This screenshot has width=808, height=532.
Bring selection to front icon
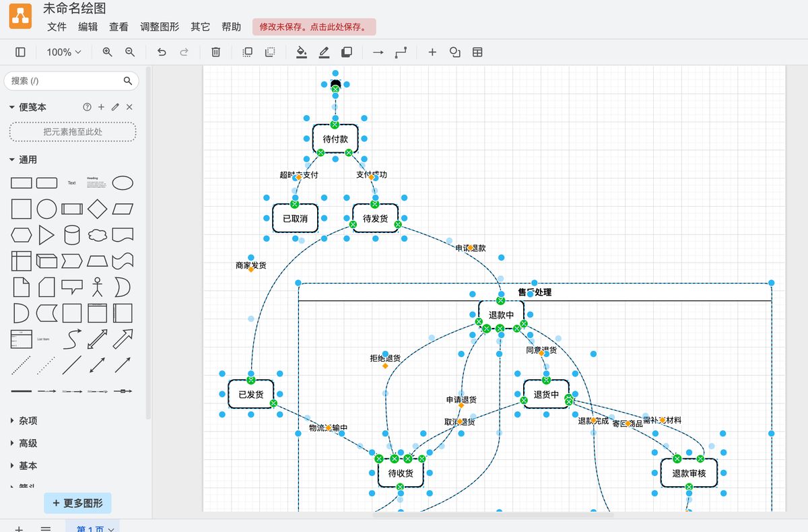(x=247, y=52)
